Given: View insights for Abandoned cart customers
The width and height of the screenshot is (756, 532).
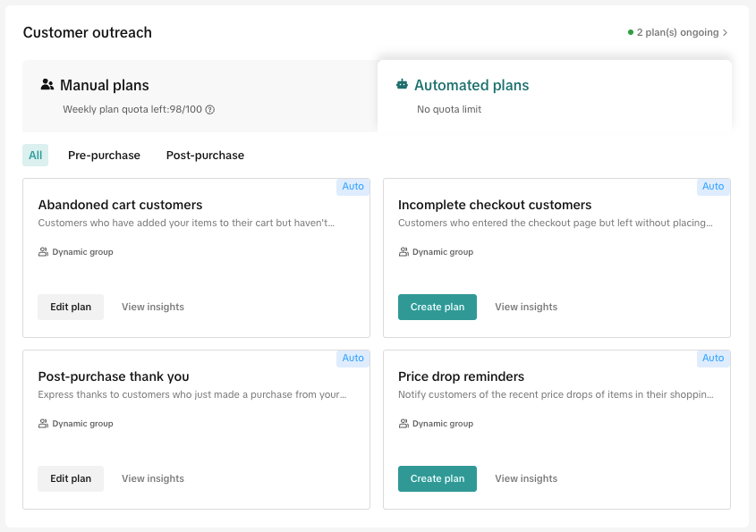Looking at the screenshot, I should pos(153,307).
